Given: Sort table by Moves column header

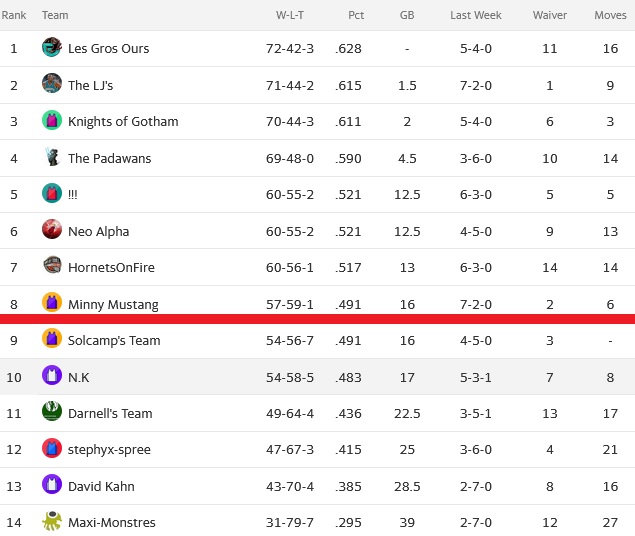Looking at the screenshot, I should (610, 15).
